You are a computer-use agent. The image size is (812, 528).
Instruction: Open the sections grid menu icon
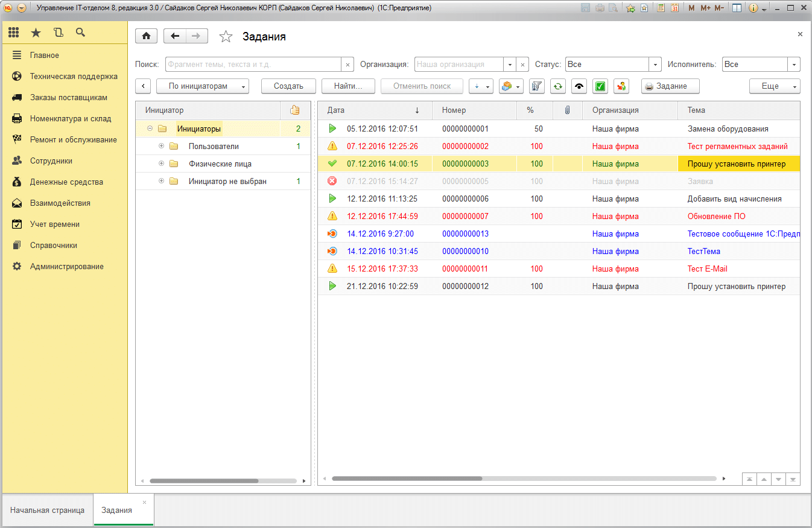pyautogui.click(x=13, y=33)
